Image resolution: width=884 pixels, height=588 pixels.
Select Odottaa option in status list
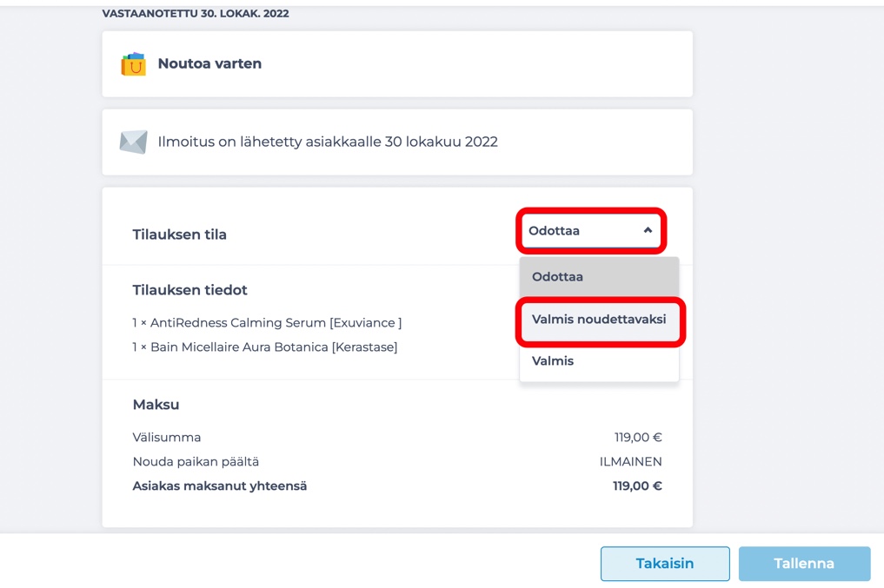599,276
